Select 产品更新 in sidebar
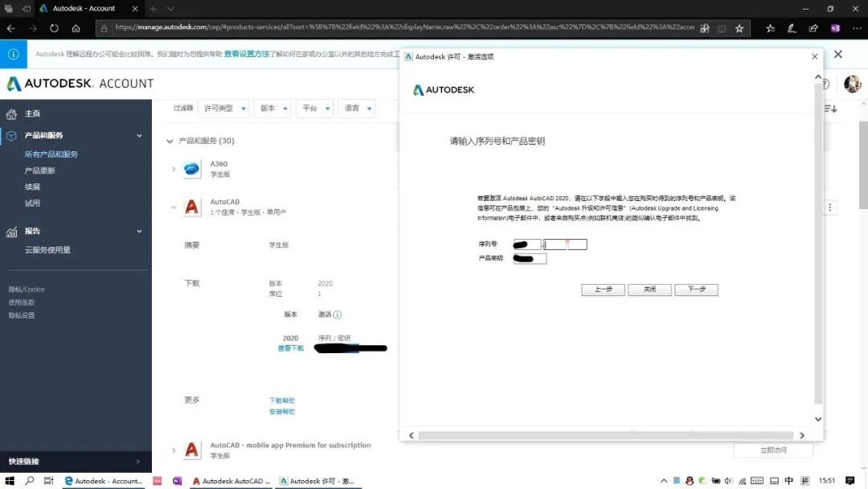Screen dimensions: 868x489 coord(40,171)
